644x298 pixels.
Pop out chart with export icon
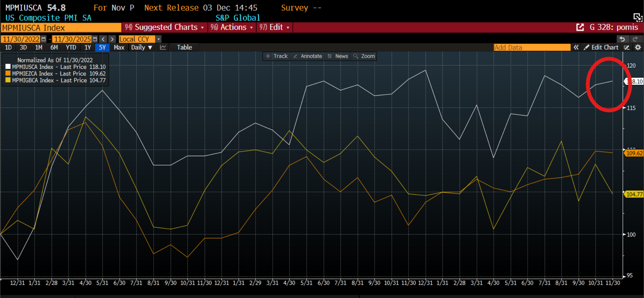point(580,28)
